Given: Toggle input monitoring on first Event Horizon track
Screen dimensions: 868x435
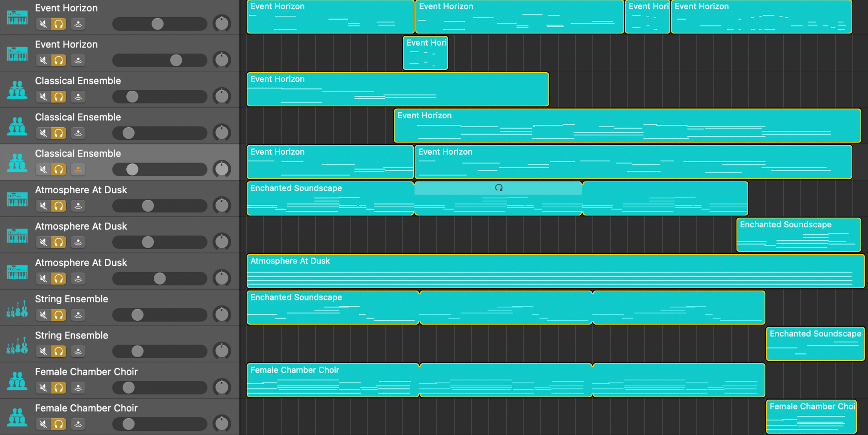Looking at the screenshot, I should pos(78,24).
